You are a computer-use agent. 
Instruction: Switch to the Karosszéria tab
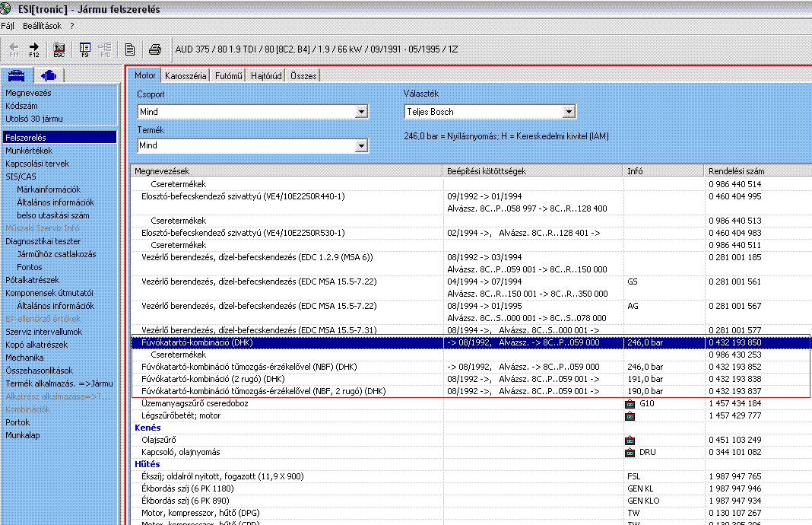tap(186, 75)
